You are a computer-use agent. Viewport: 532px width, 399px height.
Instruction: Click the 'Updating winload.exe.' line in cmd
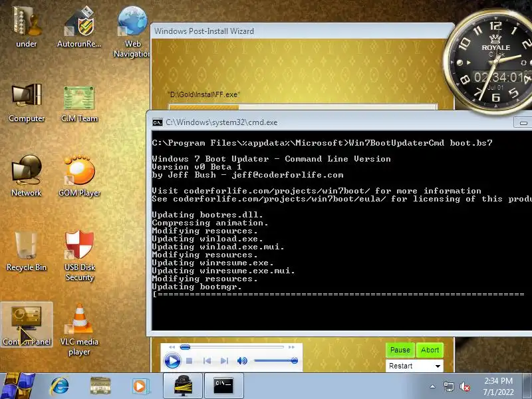point(207,239)
